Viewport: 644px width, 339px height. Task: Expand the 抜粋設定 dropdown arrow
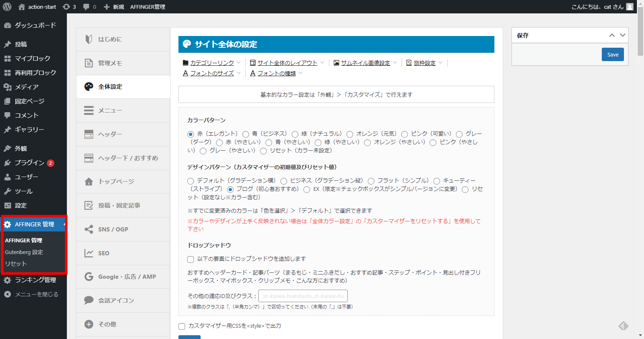[440, 63]
